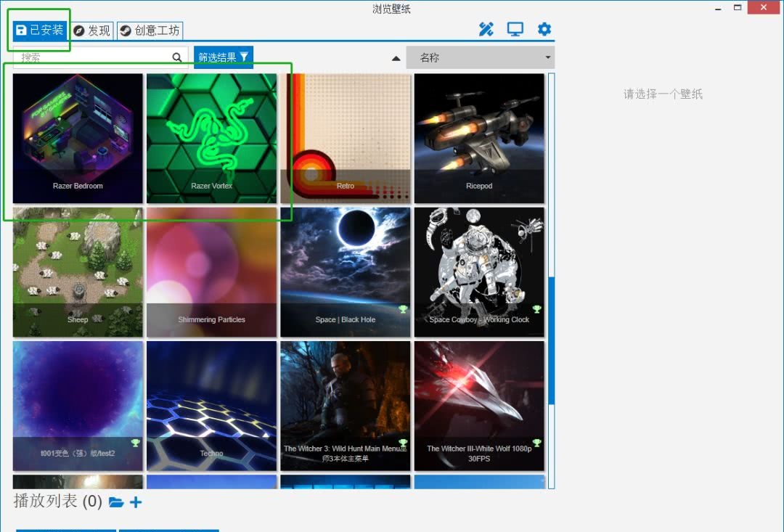
Task: Select the Retro wallpaper thumbnail
Action: coord(346,138)
